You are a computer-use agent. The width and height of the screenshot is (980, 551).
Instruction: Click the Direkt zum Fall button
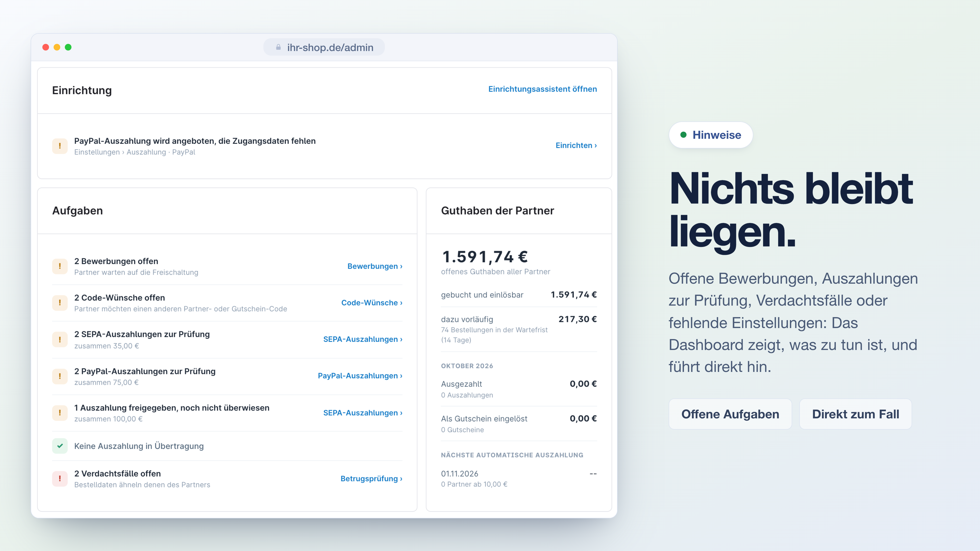tap(856, 414)
